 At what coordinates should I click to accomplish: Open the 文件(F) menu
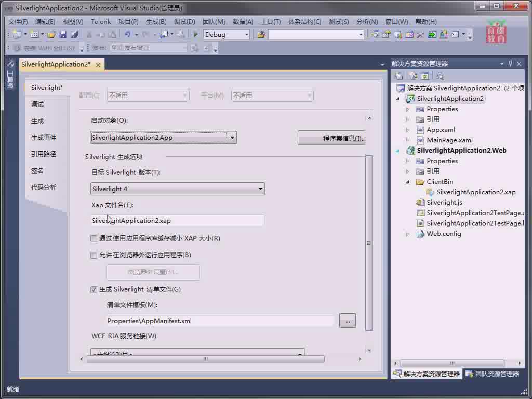[18, 22]
